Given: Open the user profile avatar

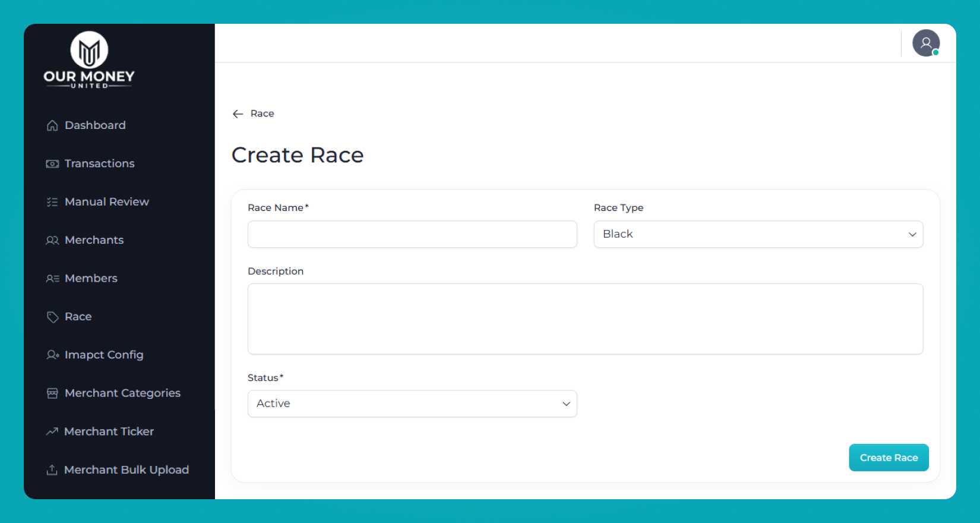Looking at the screenshot, I should [x=925, y=43].
